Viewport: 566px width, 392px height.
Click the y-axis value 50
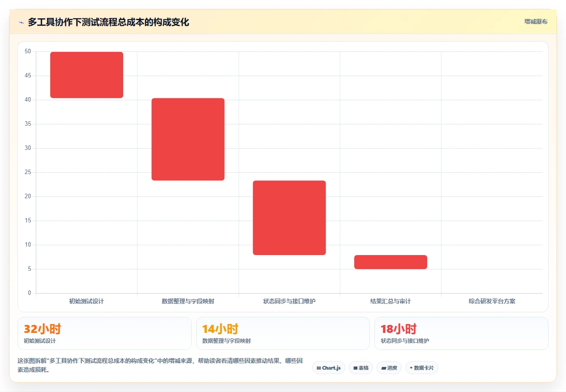pos(28,51)
